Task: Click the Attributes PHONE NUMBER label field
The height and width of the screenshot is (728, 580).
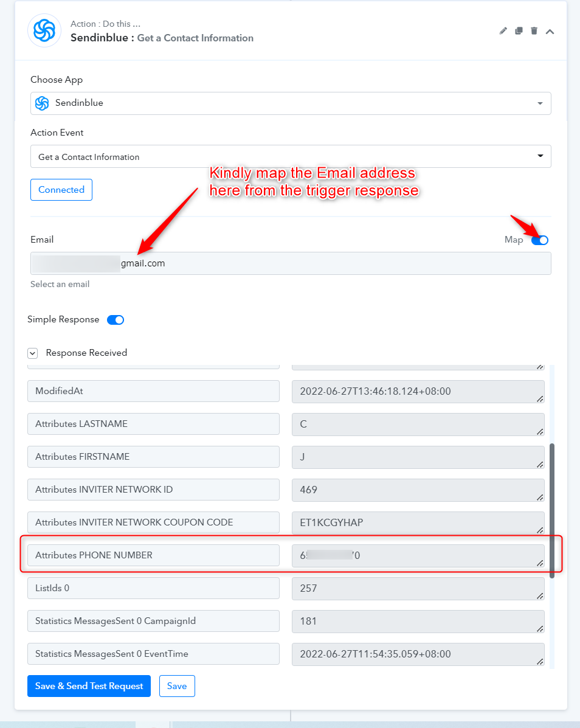Action: pyautogui.click(x=154, y=555)
